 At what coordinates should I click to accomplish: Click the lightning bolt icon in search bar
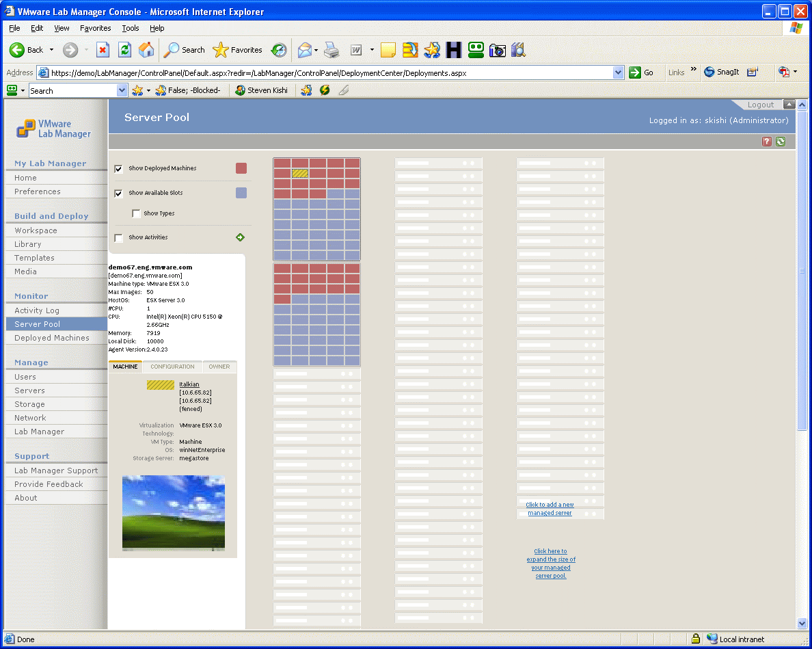(x=325, y=90)
